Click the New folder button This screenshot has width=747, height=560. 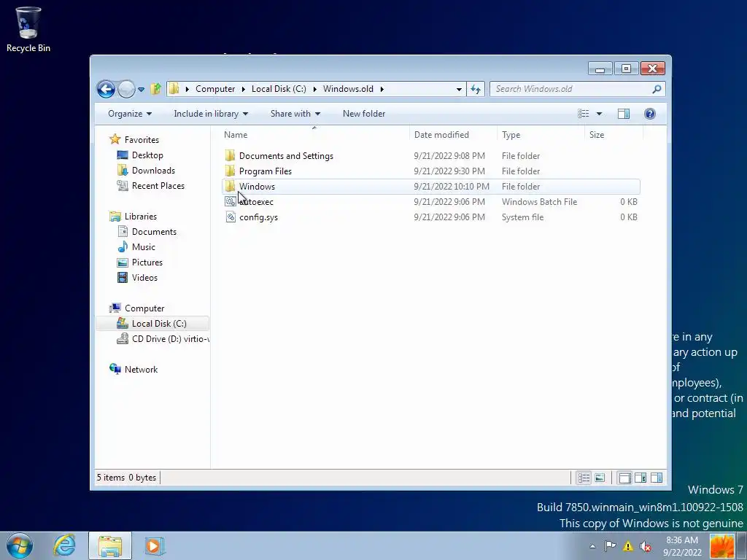pyautogui.click(x=364, y=114)
